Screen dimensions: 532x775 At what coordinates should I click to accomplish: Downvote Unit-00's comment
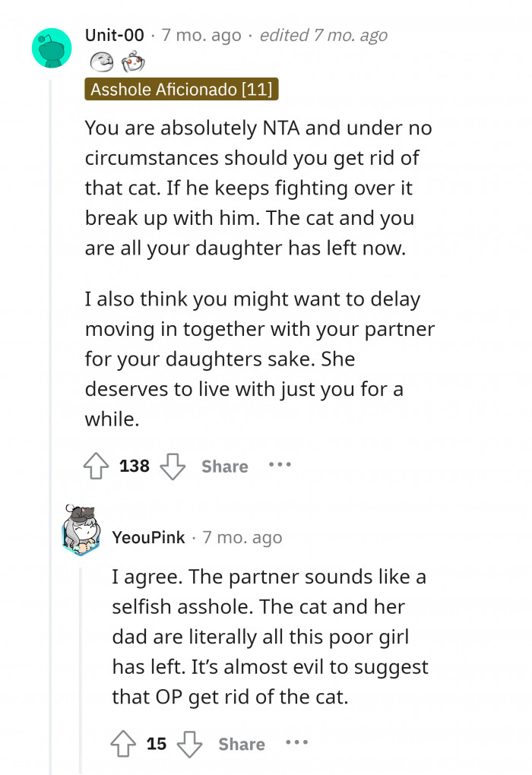point(173,466)
